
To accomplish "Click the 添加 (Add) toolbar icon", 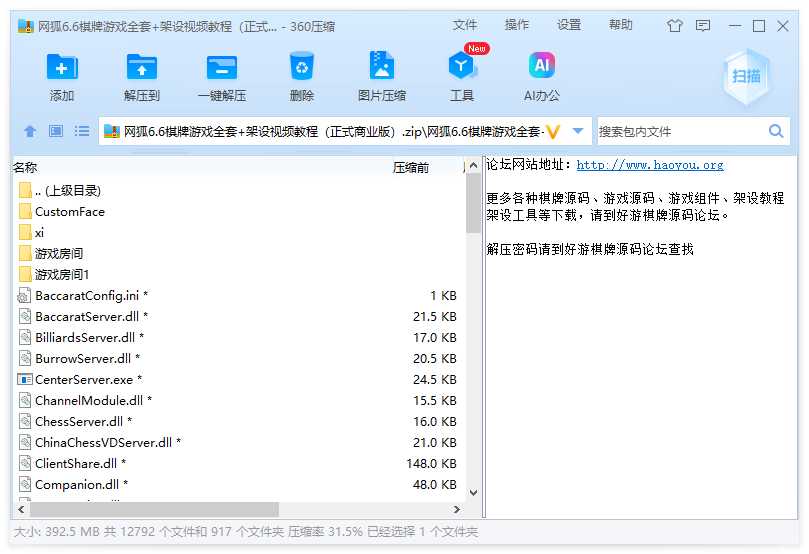I will (62, 67).
